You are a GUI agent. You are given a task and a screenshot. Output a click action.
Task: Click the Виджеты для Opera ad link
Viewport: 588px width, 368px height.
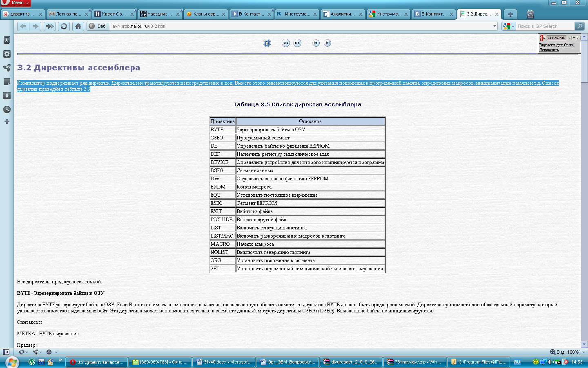tap(557, 45)
